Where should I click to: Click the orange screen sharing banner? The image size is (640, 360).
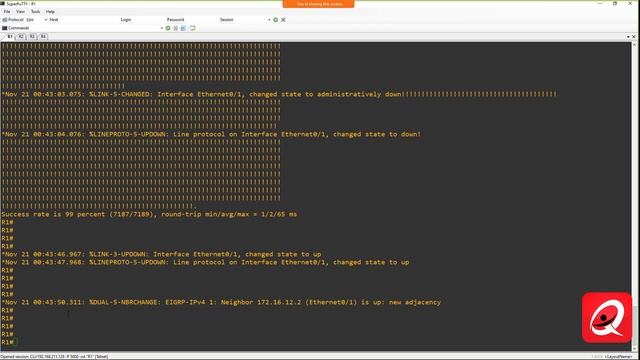point(318,4)
